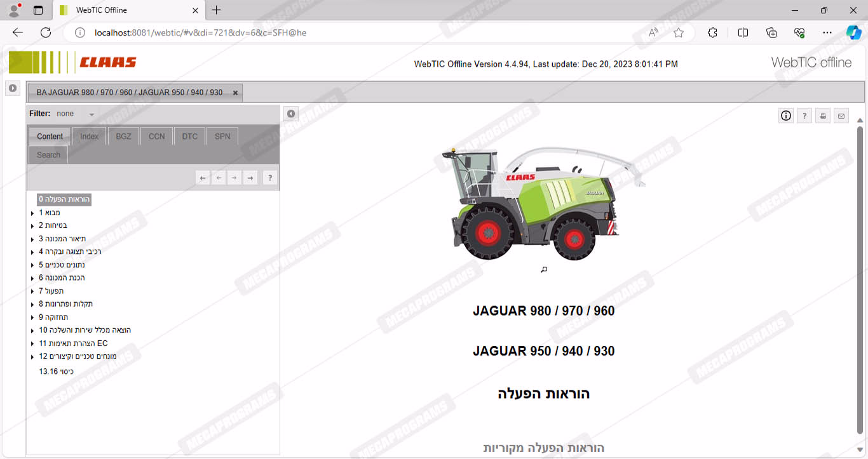Open tree entry 13.16 כיסוי
868x459 pixels.
[x=56, y=371]
